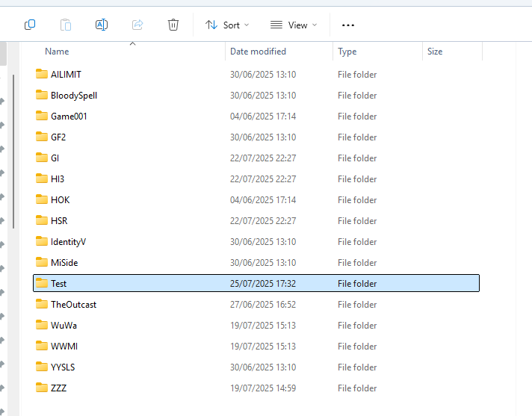
Task: Click the Delete trash icon
Action: coord(173,25)
